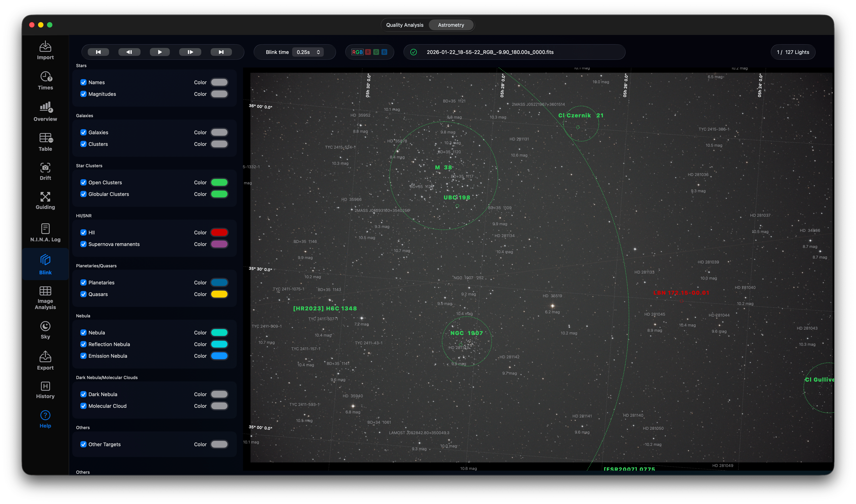The height and width of the screenshot is (504, 856).
Task: Click the M 38 cluster label
Action: pos(444,167)
